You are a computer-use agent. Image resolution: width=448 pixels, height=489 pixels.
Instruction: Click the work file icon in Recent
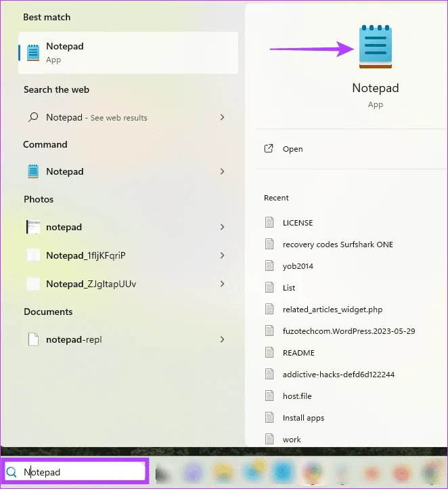pyautogui.click(x=269, y=439)
